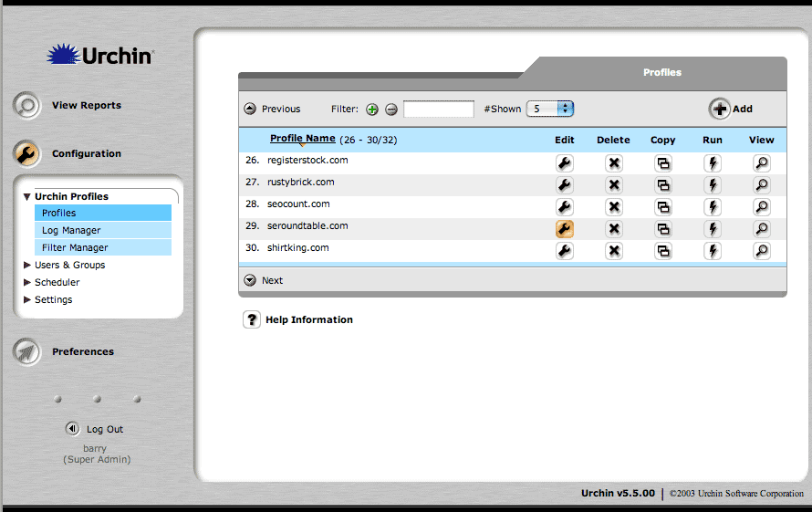View reports for seroundtable.com
Image resolution: width=812 pixels, height=512 pixels.
(x=762, y=229)
